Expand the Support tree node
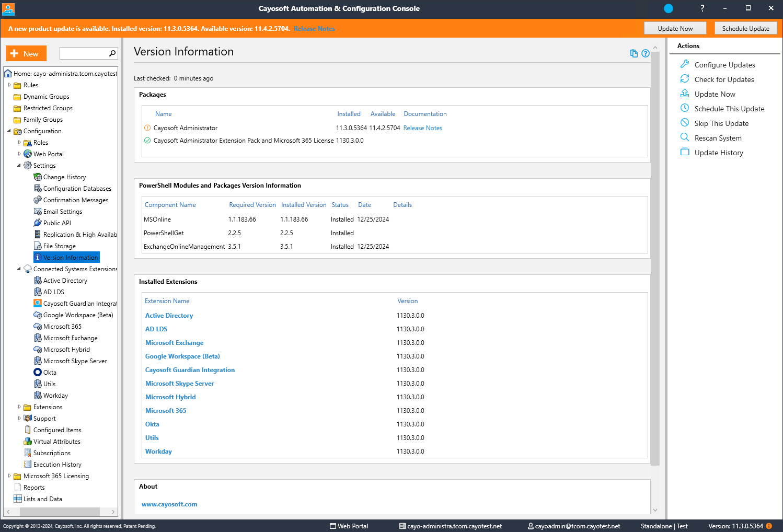The width and height of the screenshot is (783, 532). (x=19, y=418)
